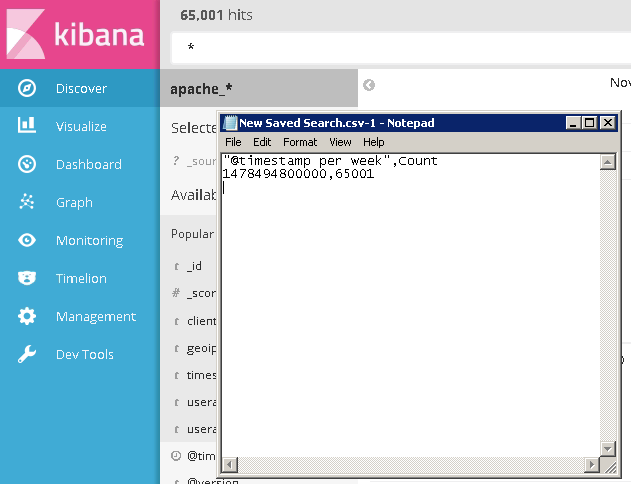Go to Timelion page
Viewport: 631px width, 484px height.
click(x=81, y=278)
